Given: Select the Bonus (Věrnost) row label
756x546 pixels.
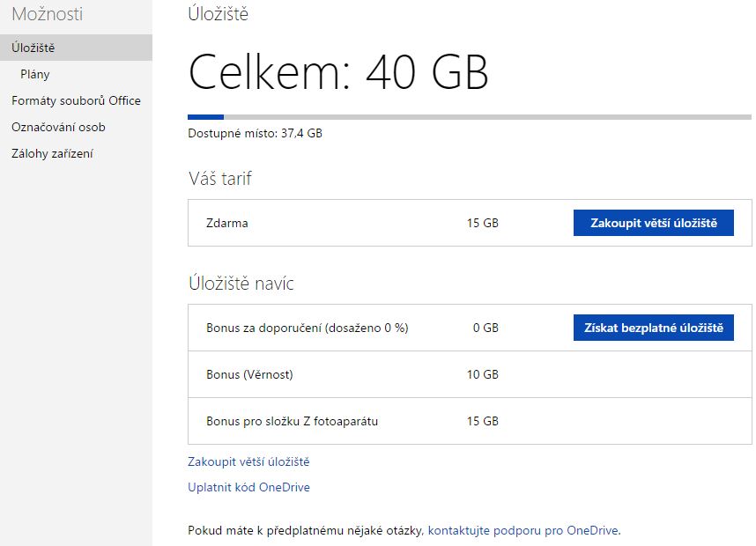Looking at the screenshot, I should tap(249, 374).
